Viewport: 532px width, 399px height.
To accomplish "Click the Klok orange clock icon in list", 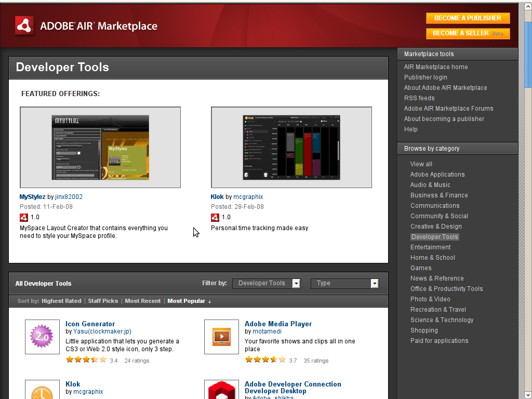I will point(42,390).
